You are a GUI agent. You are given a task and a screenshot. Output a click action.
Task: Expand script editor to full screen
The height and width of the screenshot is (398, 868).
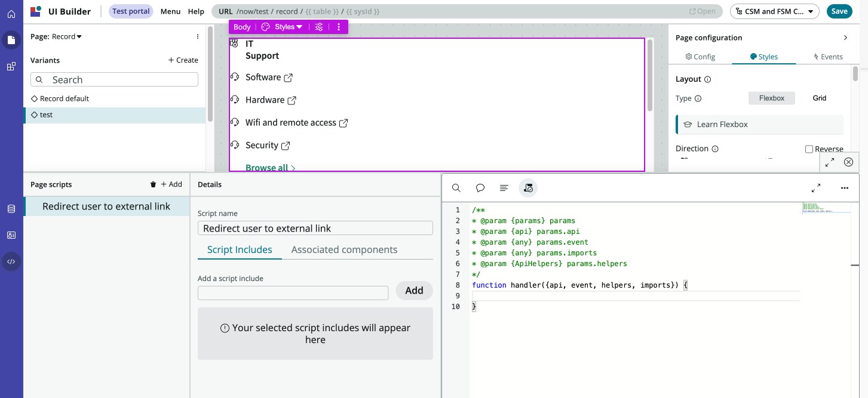(816, 188)
